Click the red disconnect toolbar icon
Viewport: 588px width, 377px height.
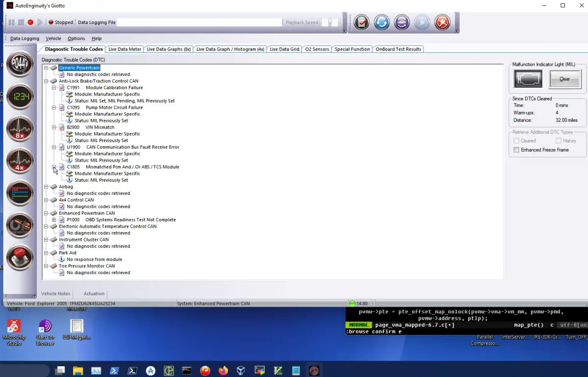[x=442, y=23]
